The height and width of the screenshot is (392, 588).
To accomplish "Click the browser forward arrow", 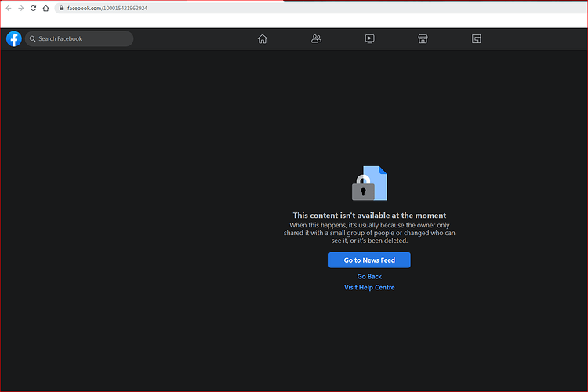I will (21, 8).
